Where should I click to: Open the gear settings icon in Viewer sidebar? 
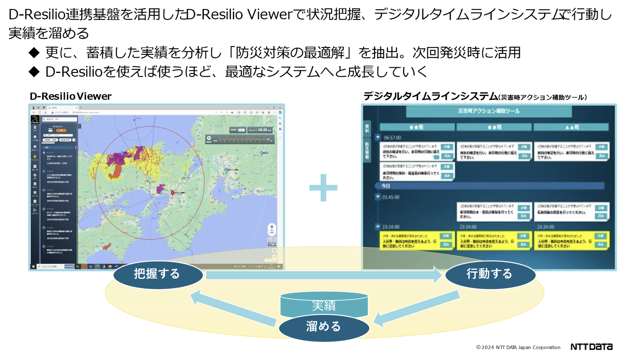tap(35, 175)
